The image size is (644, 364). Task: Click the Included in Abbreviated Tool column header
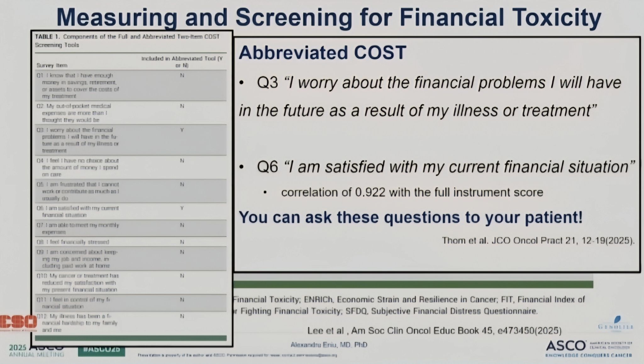pyautogui.click(x=182, y=62)
